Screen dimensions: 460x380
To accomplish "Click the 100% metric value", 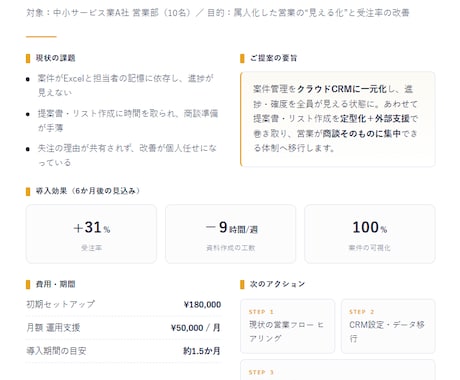I will (370, 228).
